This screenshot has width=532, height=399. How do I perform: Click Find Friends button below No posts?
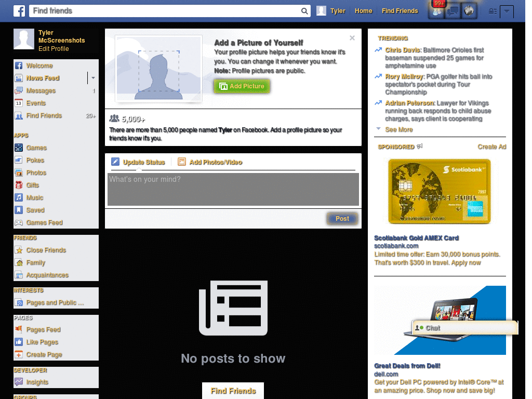[x=233, y=391]
